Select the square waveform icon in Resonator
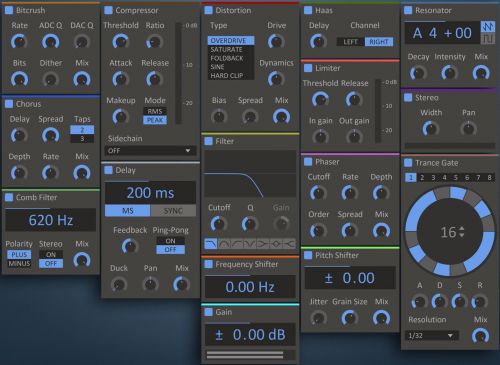This screenshot has height=365, width=500. click(x=488, y=39)
